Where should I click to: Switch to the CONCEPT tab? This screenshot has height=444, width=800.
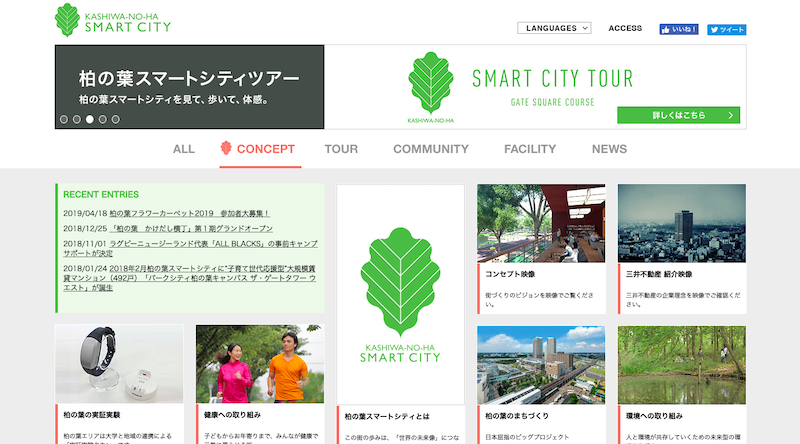(260, 149)
